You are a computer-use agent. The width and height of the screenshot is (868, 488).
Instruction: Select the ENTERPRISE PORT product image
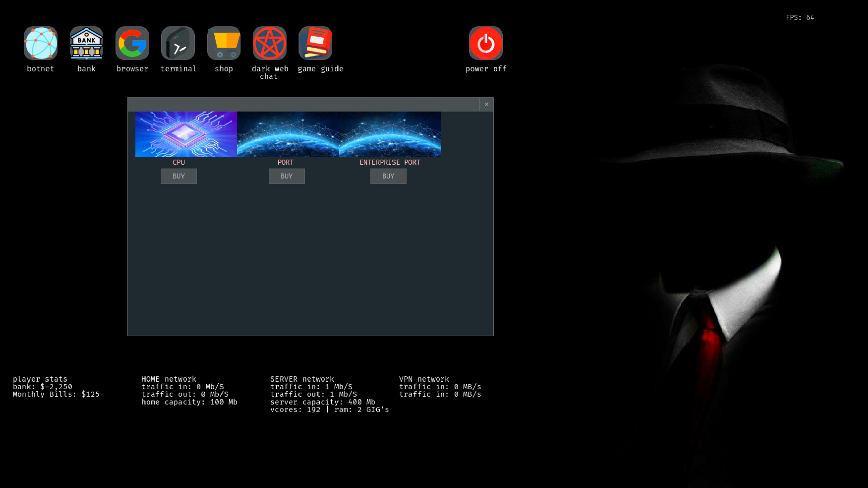pyautogui.click(x=390, y=134)
